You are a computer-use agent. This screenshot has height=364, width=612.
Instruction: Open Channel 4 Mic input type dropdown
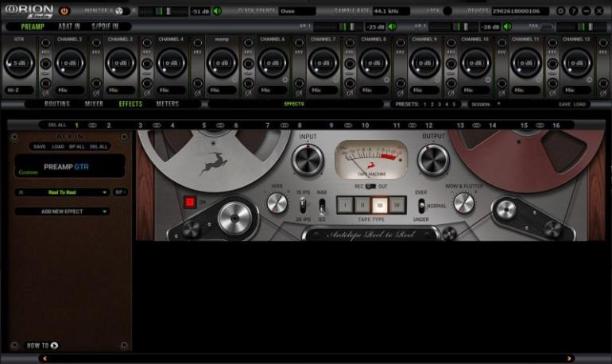pos(172,90)
